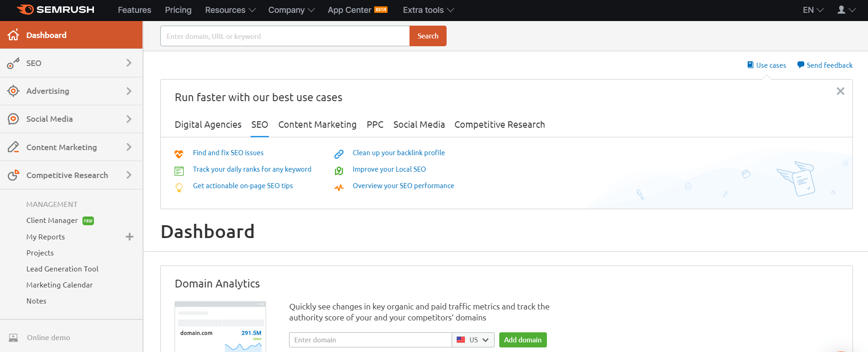This screenshot has height=352, width=868.
Task: Click the Content Marketing pencil icon
Action: 13,147
